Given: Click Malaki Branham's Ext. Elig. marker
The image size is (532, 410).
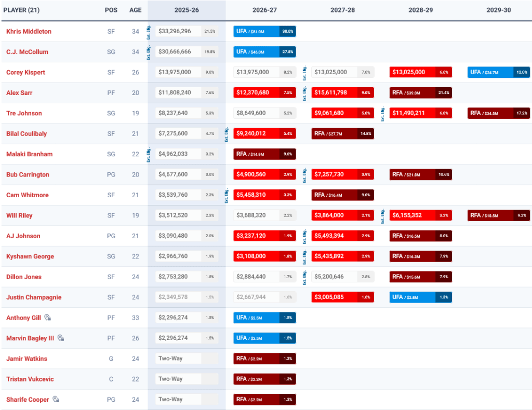Looking at the screenshot, I should pos(149,154).
